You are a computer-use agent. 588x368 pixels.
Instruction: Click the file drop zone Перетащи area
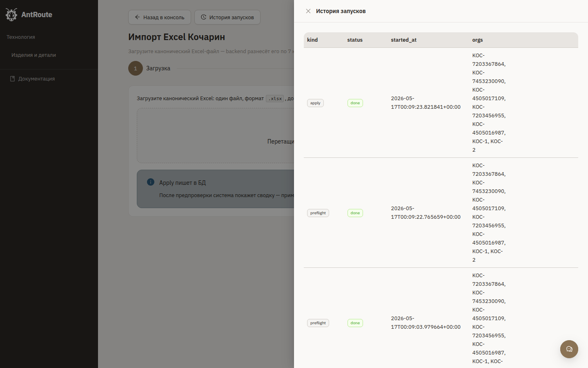(215, 135)
